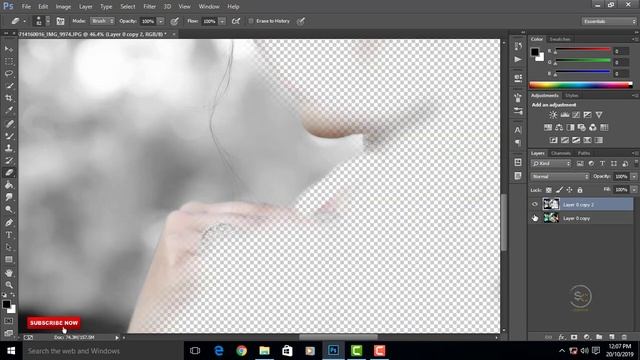Select the Crop tool
640x360 pixels.
pyautogui.click(x=9, y=98)
